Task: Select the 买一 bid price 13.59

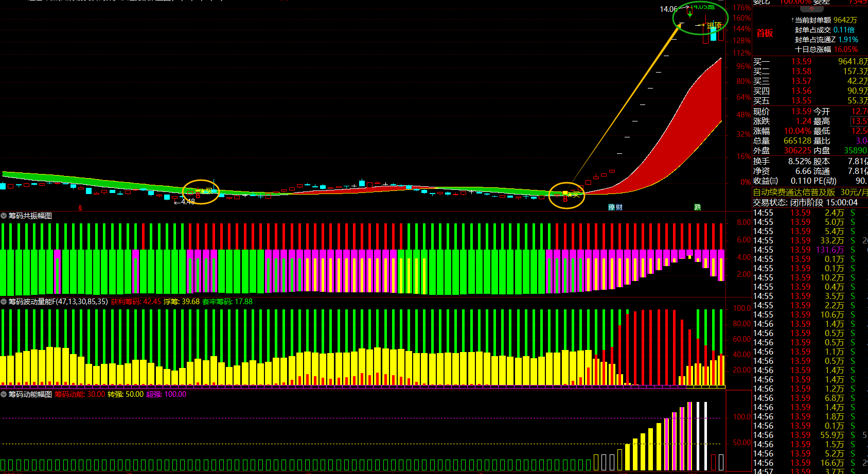Action: tap(801, 62)
